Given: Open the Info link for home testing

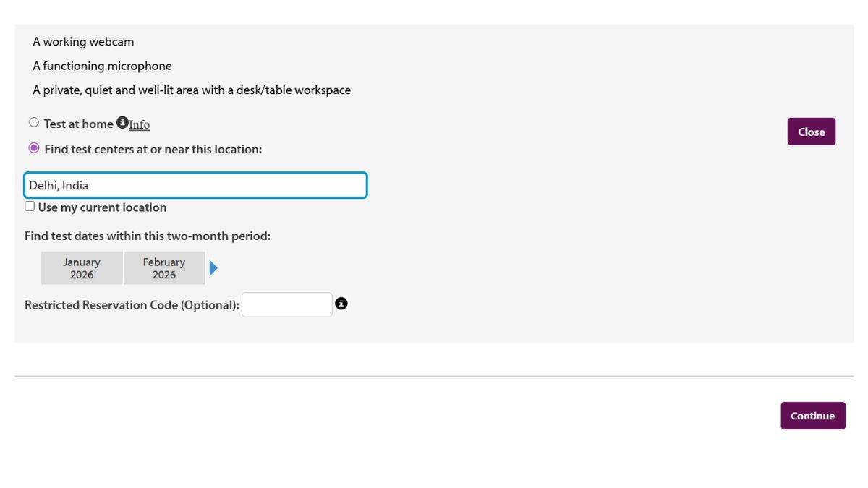Looking at the screenshot, I should point(140,124).
